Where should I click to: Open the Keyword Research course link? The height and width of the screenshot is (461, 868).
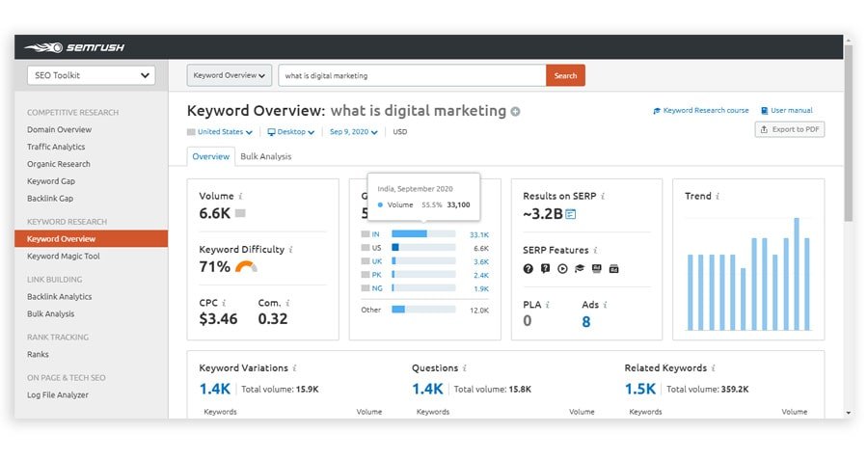[701, 111]
